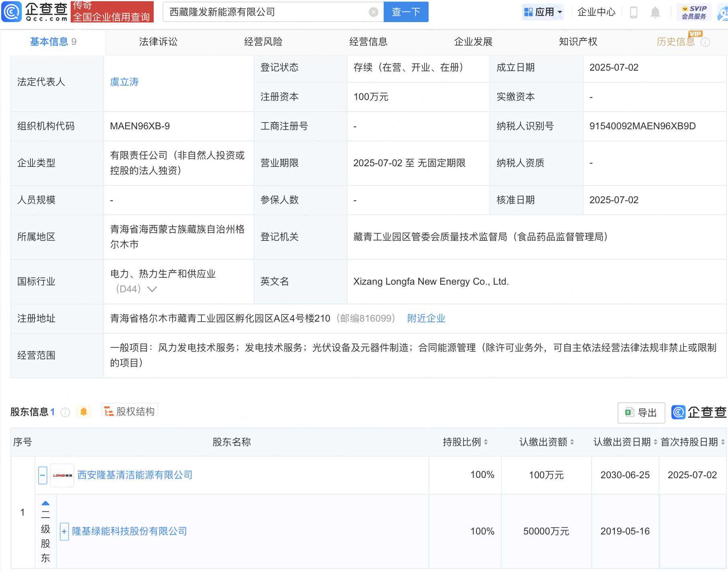Click the 查一下 search button
This screenshot has width=728, height=571.
pyautogui.click(x=406, y=12)
